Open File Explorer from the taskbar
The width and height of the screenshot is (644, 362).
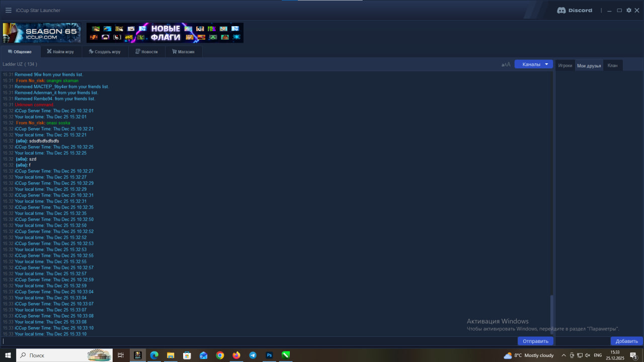point(171,355)
